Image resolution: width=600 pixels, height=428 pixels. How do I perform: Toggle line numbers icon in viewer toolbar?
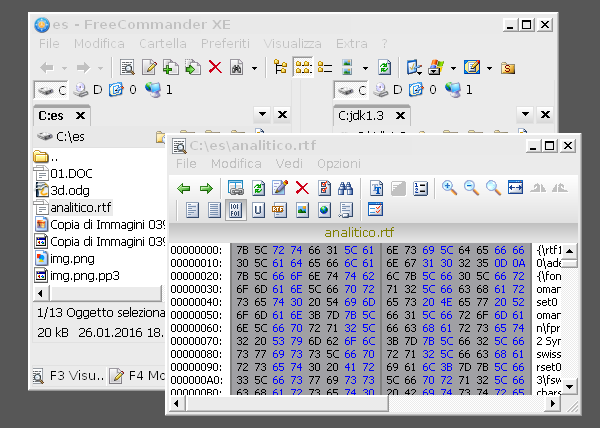coord(420,188)
